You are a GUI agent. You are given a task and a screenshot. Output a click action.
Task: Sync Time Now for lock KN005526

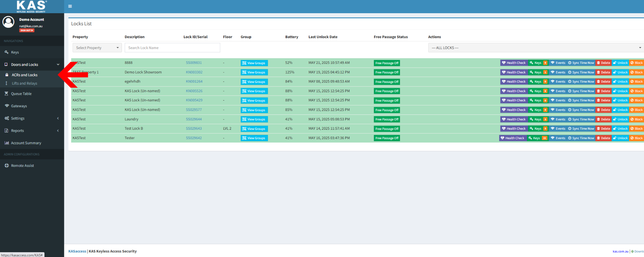(x=581, y=91)
